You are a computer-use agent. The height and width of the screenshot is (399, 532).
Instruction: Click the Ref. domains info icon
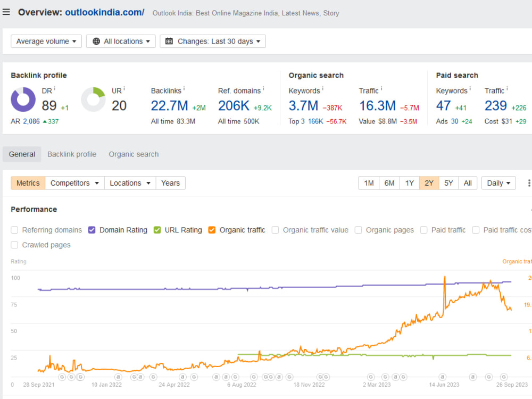(x=263, y=88)
